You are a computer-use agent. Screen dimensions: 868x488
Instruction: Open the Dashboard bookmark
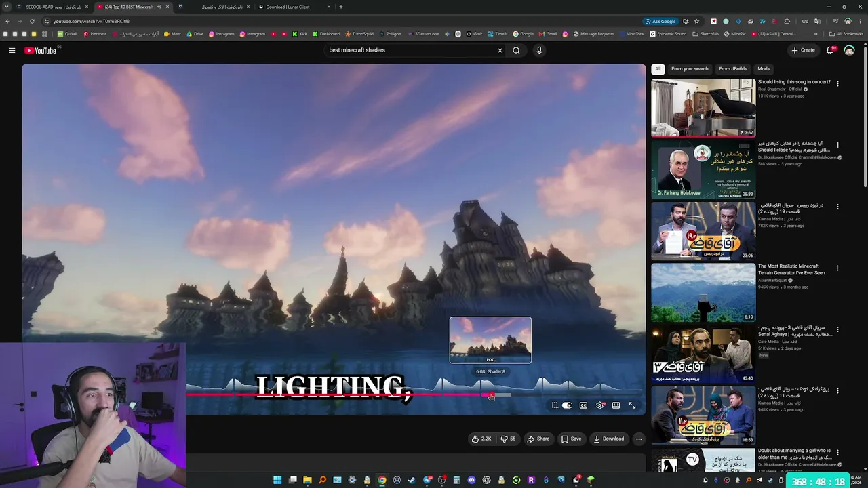coord(325,34)
